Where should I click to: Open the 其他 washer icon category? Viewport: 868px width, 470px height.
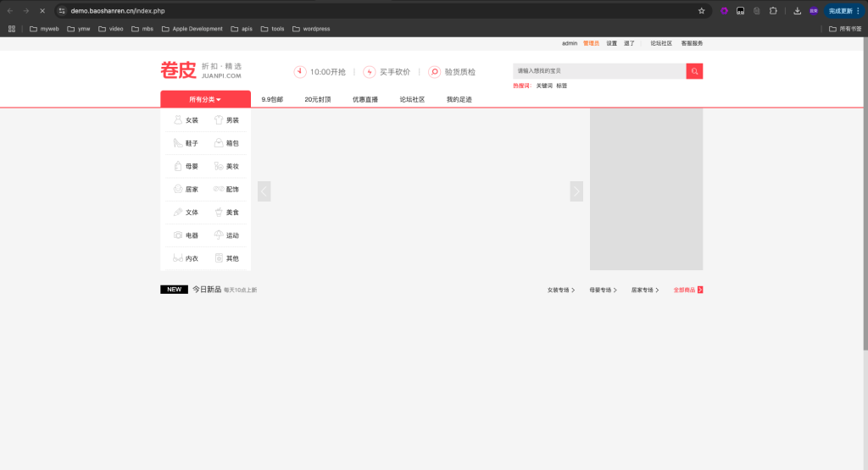pyautogui.click(x=219, y=258)
